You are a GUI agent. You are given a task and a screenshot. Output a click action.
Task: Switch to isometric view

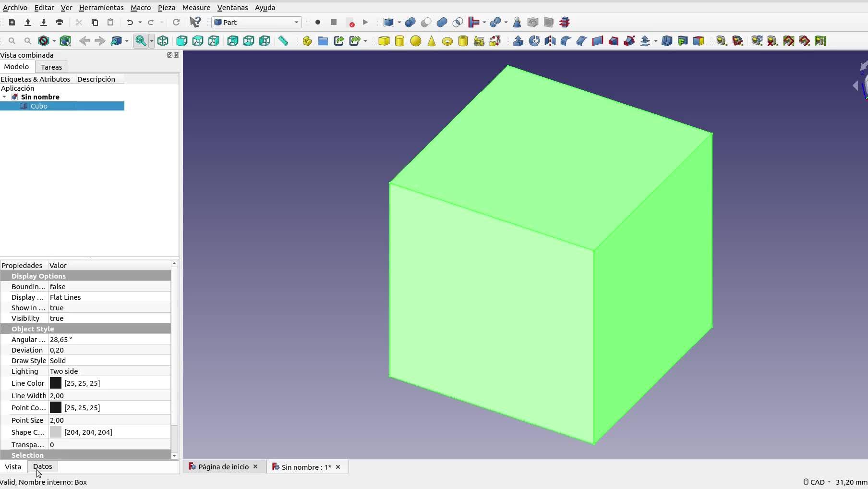pyautogui.click(x=163, y=41)
